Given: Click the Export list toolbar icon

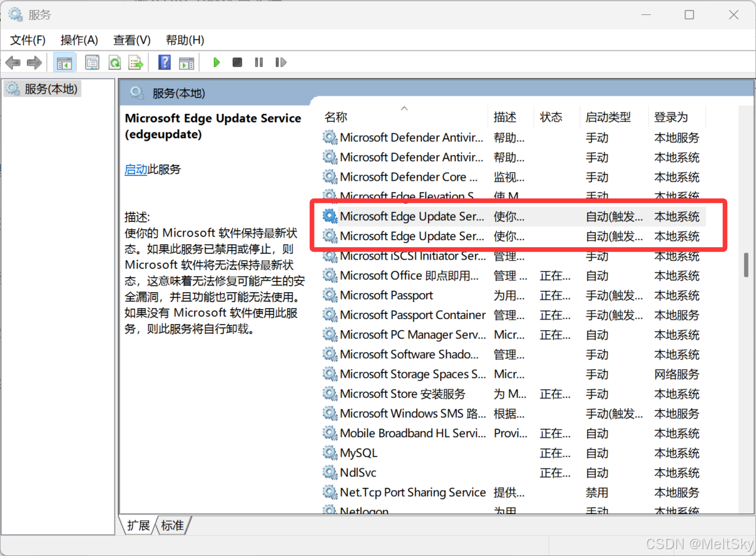Looking at the screenshot, I should tap(136, 63).
